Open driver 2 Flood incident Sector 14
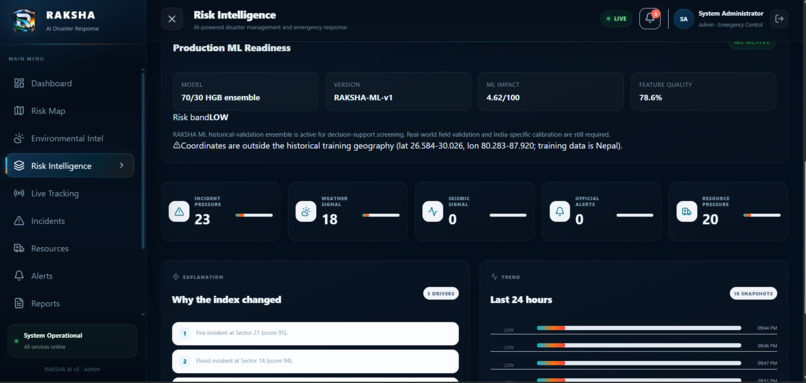Viewport: 806px width, 383px height. point(315,361)
